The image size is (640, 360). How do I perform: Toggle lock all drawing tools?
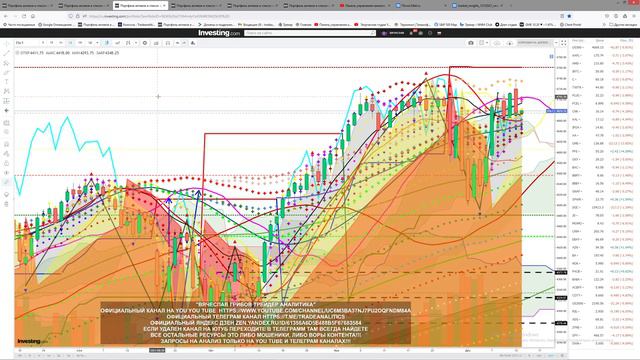(6, 163)
